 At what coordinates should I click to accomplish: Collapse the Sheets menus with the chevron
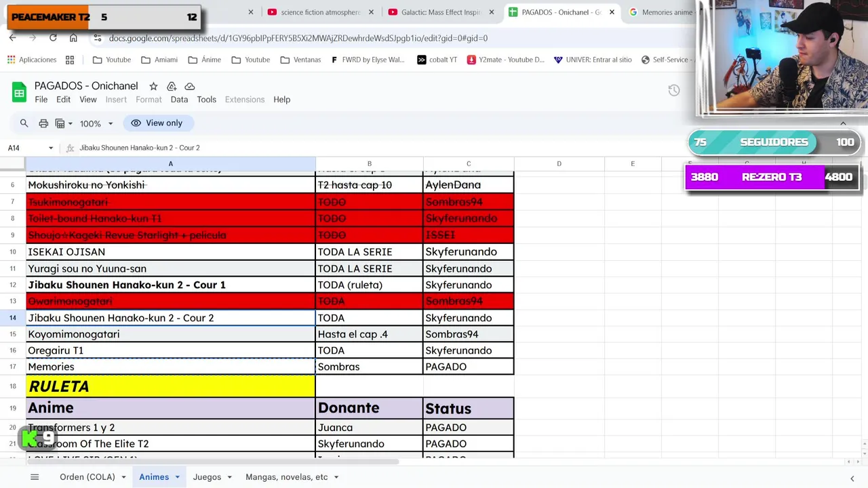pyautogui.click(x=843, y=123)
